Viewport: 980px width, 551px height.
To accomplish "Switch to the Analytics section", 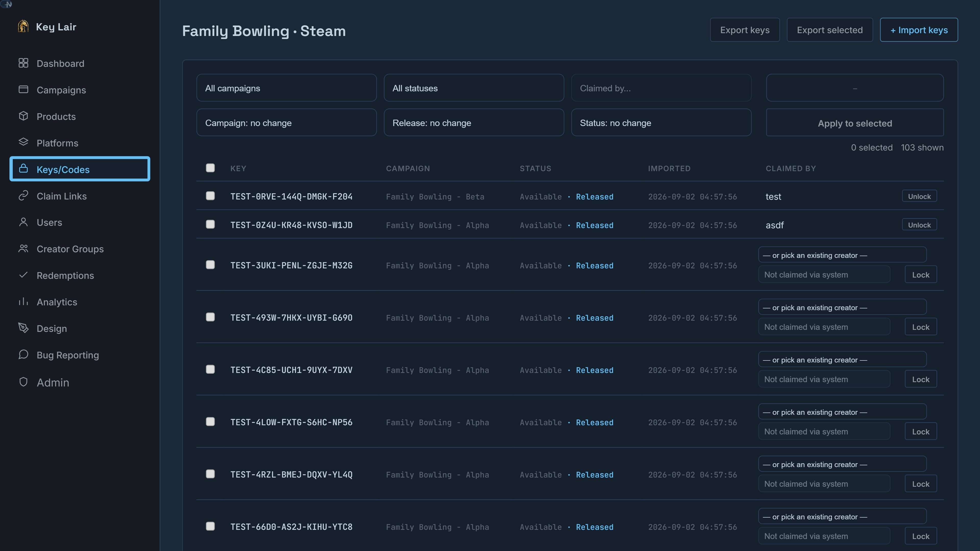I will pos(80,302).
